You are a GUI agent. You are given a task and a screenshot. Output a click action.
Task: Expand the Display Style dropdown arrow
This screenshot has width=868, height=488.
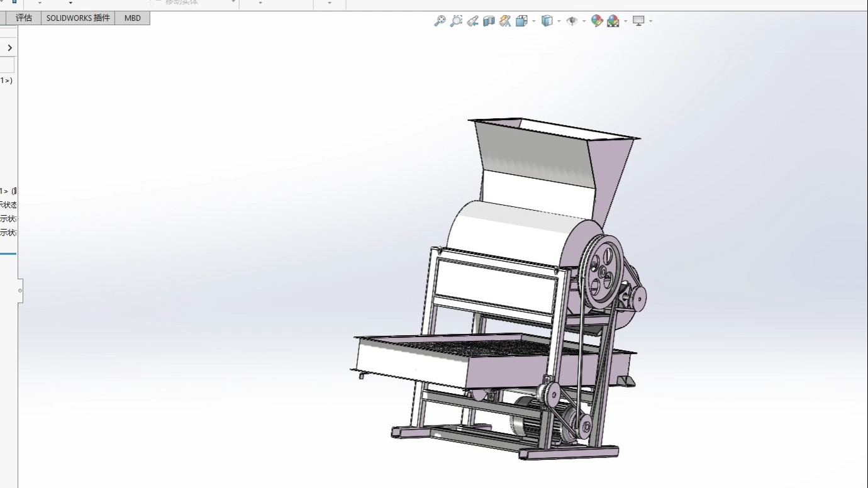(559, 21)
